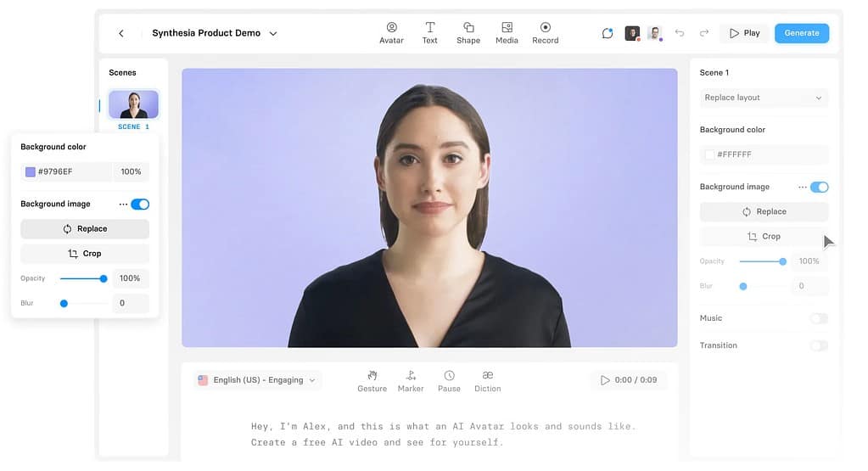This screenshot has height=471, width=868.
Task: Open the Avatar tool
Action: click(391, 33)
